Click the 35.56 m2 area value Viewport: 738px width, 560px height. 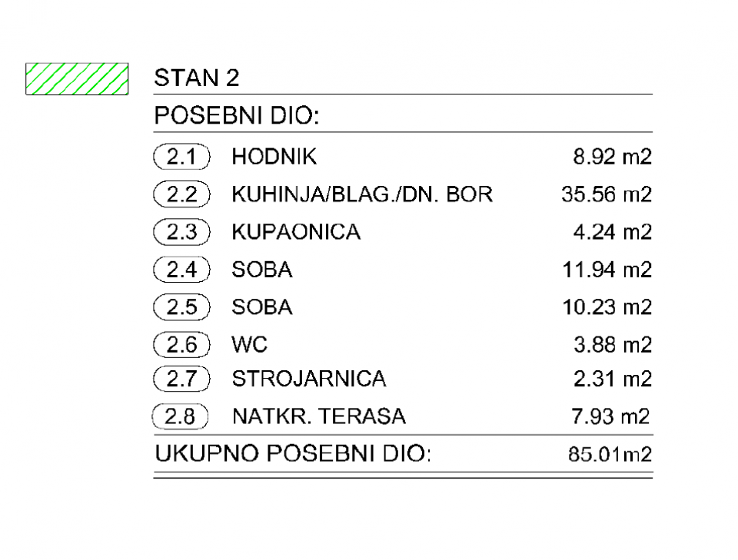(x=607, y=195)
